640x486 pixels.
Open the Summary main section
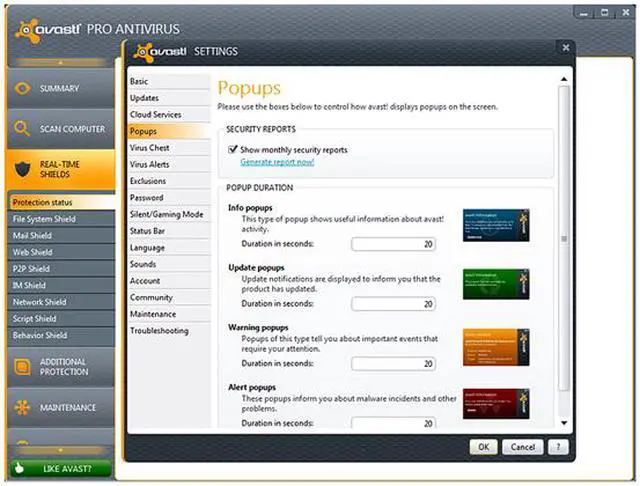click(61, 88)
